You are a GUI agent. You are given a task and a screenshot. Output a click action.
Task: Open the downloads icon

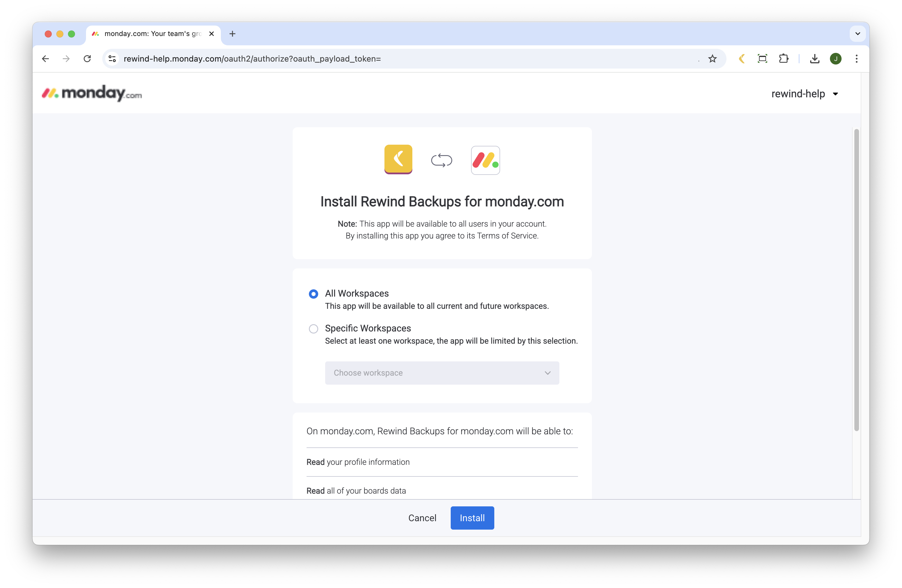[x=815, y=59]
